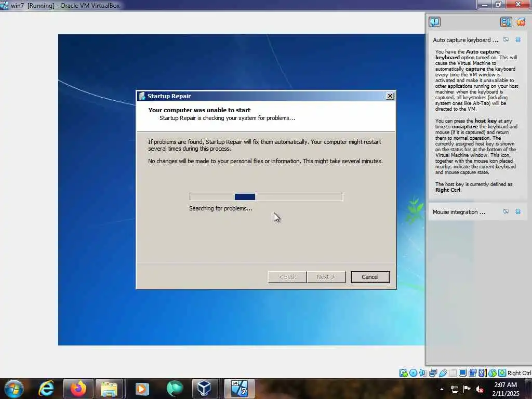Screen dimensions: 532x399
Task: Click the audio status bar icon
Action: pyautogui.click(x=423, y=373)
